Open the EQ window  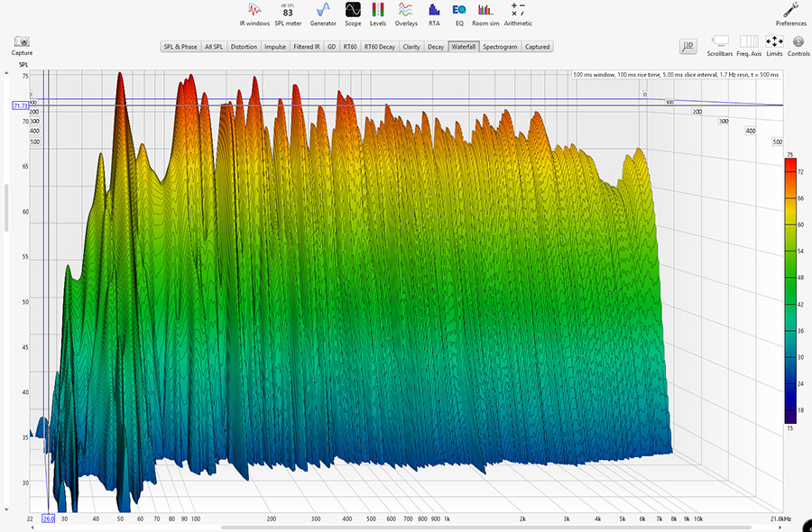click(459, 13)
